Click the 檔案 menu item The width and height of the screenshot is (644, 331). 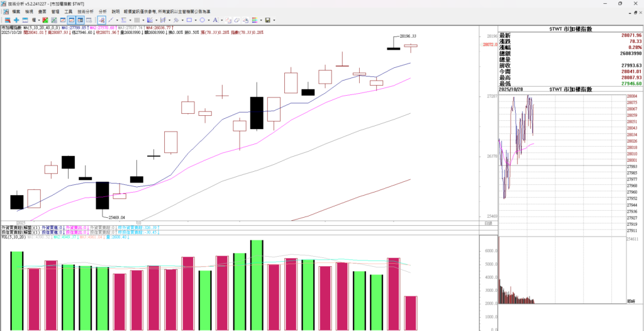tap(16, 11)
